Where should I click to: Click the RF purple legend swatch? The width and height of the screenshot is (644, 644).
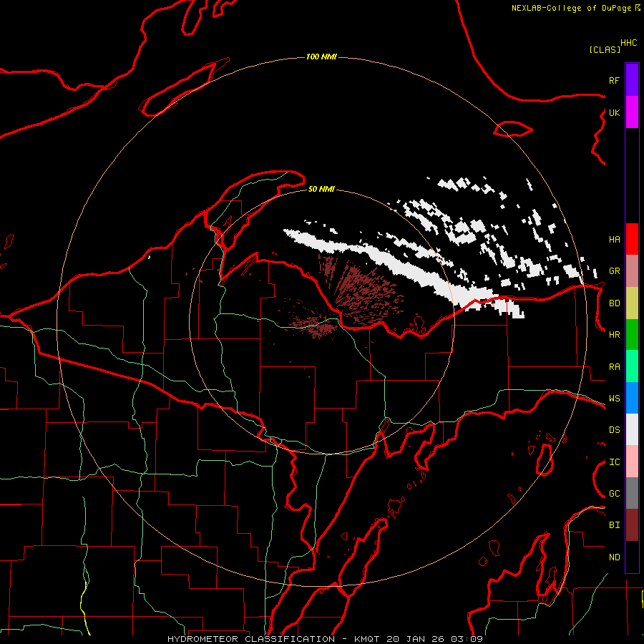(x=632, y=80)
